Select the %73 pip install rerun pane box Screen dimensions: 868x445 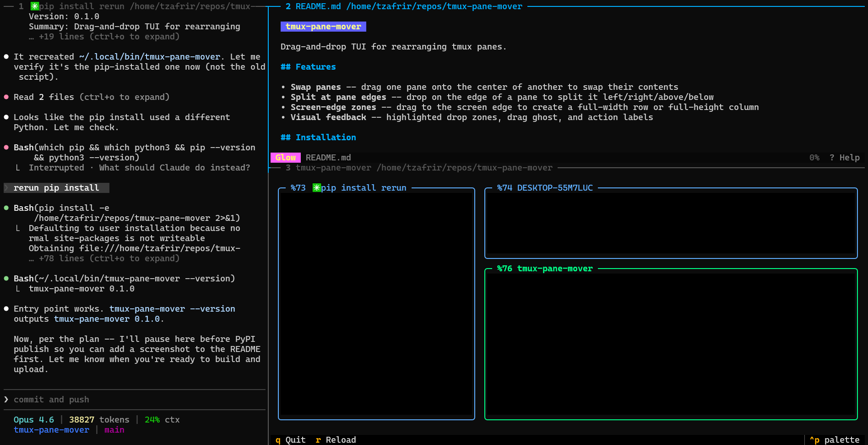coord(376,304)
